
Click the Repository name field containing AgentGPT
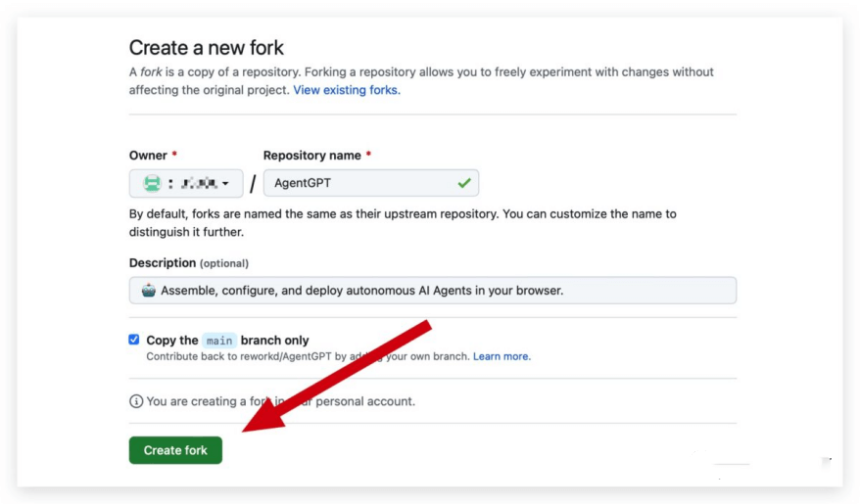pyautogui.click(x=371, y=183)
